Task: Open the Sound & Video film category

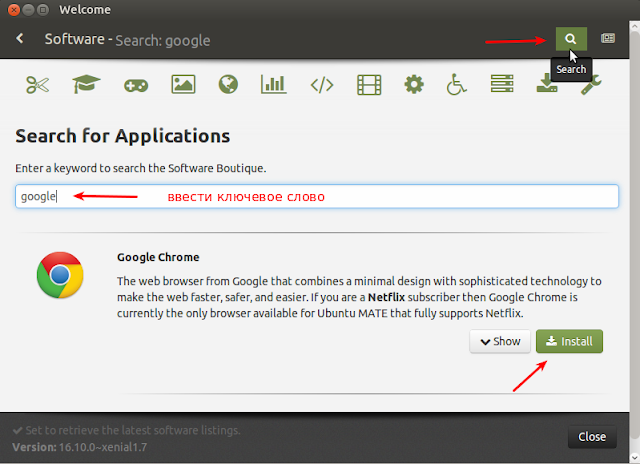Action: [369, 85]
